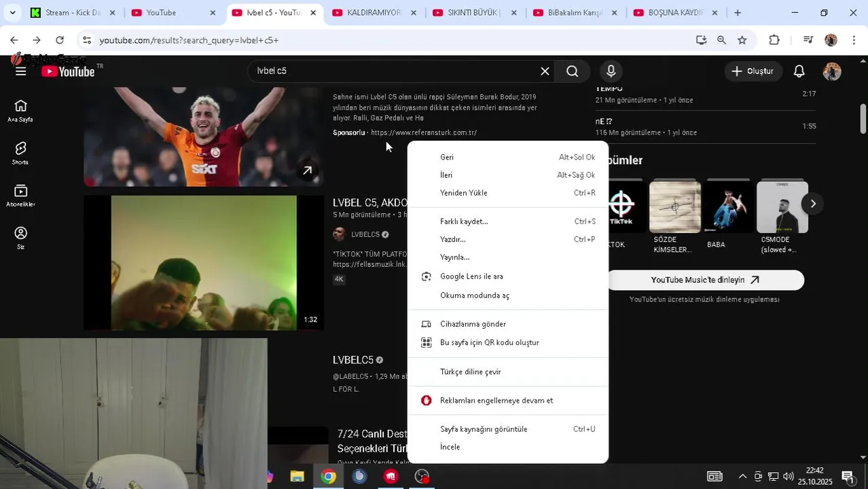Viewport: 868px width, 489px height.
Task: Open the LVBELC5 channel name link
Action: click(365, 234)
